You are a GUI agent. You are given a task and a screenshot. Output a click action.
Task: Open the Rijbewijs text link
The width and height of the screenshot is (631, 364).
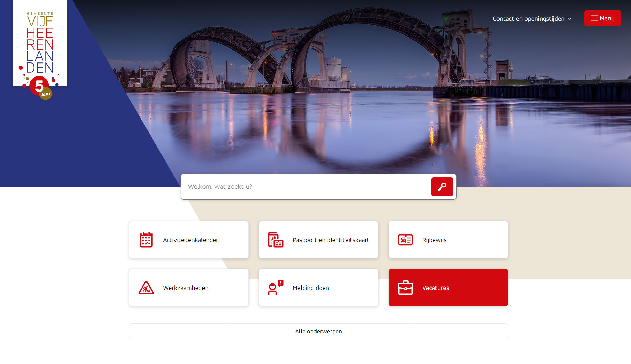(434, 240)
